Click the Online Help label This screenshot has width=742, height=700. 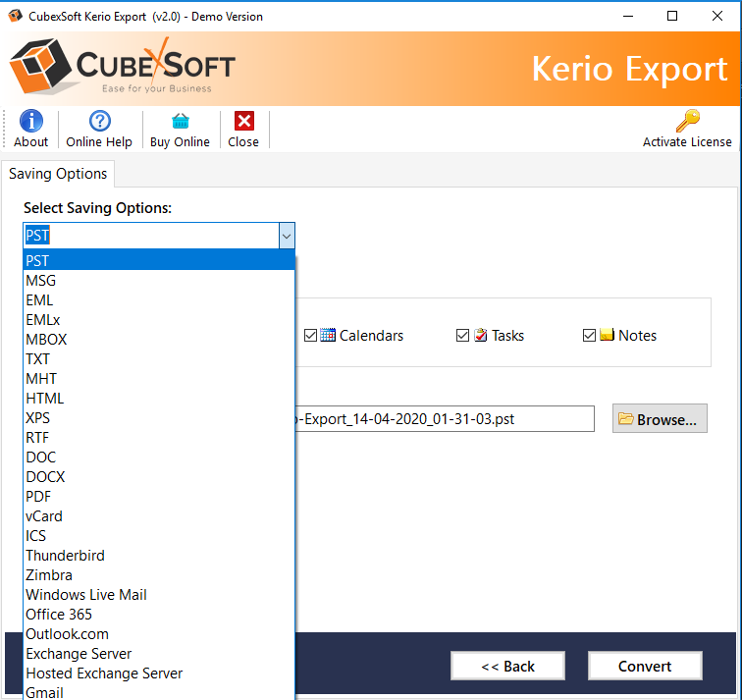tap(99, 142)
